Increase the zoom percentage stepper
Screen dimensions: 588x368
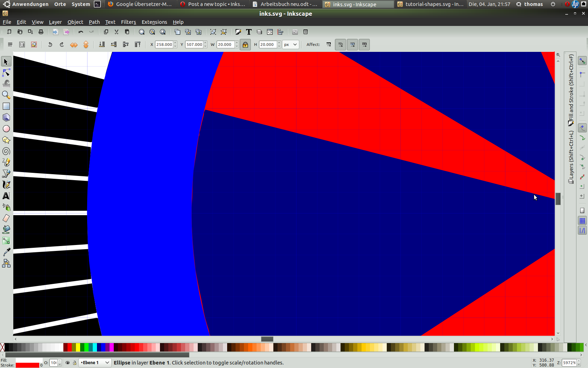(x=579, y=361)
